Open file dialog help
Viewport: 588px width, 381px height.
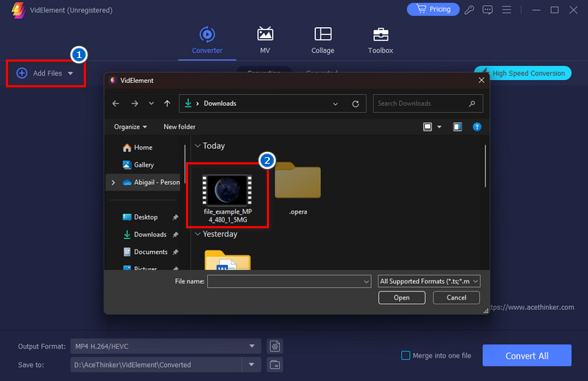[x=477, y=127]
